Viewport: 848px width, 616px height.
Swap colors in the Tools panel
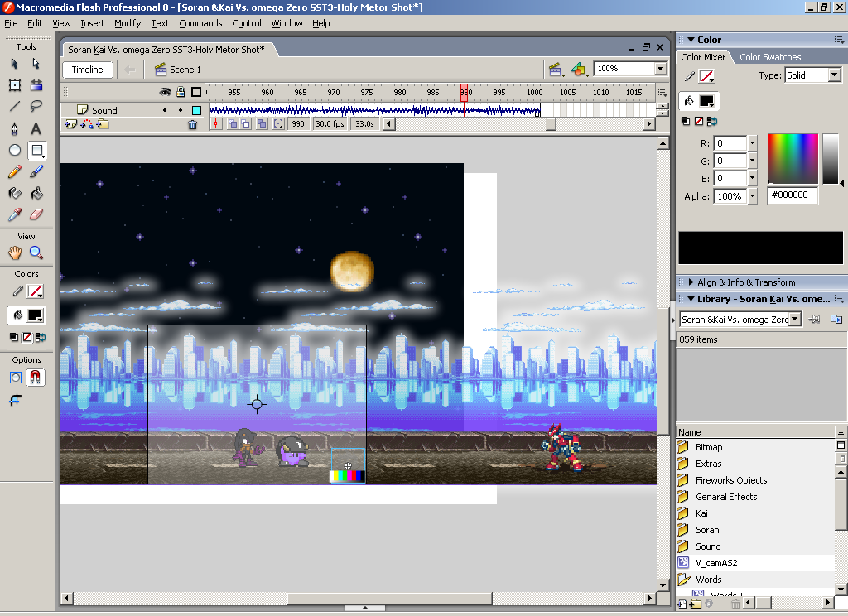[40, 338]
